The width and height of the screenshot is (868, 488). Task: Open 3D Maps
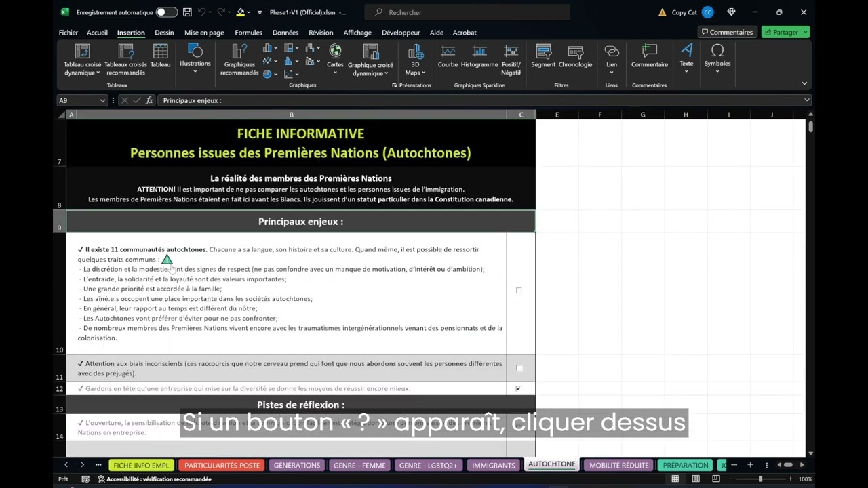[x=415, y=60]
